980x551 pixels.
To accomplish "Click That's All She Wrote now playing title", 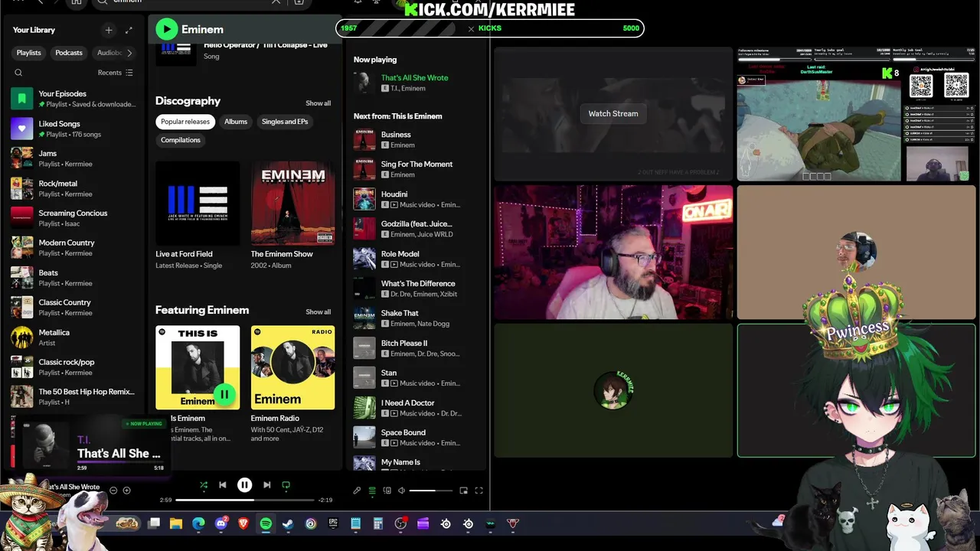I will pos(414,78).
